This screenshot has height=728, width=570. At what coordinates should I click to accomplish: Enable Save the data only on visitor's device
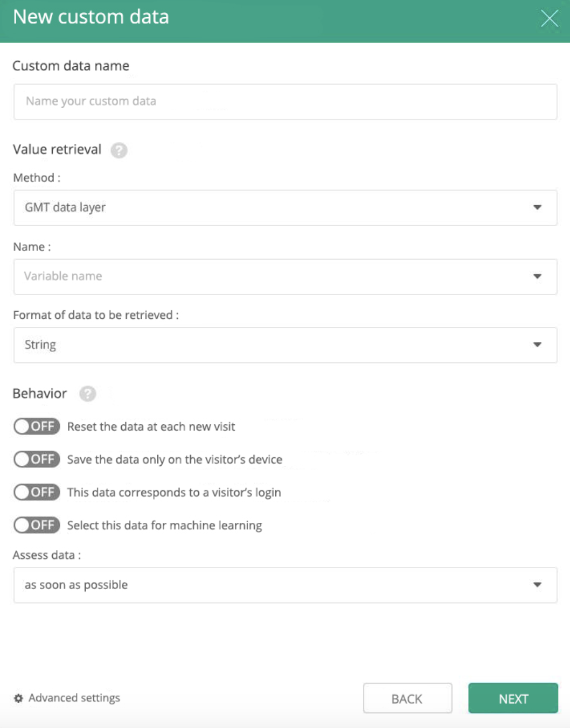coord(37,459)
